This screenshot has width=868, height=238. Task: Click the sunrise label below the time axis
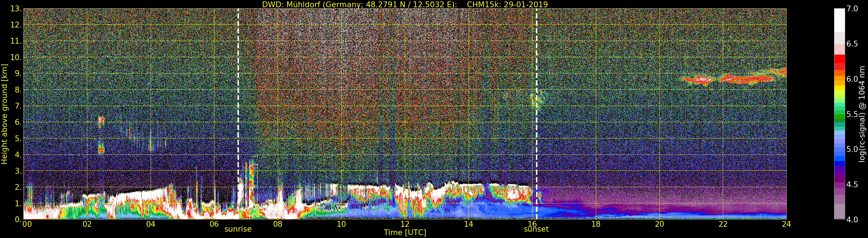click(x=238, y=229)
